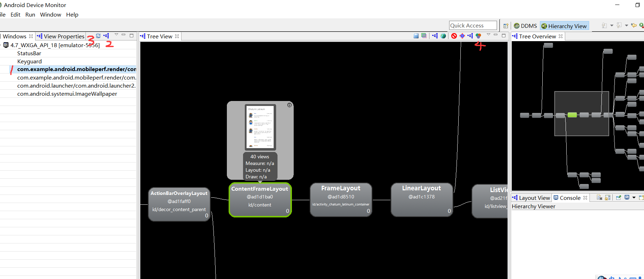The image size is (644, 279).
Task: Select the ListView id/listview node
Action: click(490, 201)
